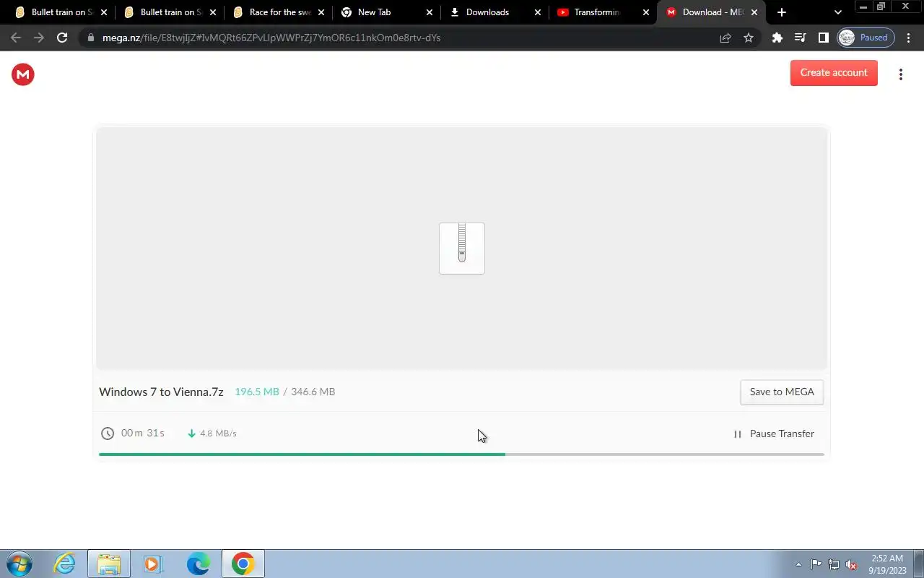This screenshot has height=578, width=924.
Task: Click the network tray icon
Action: pyautogui.click(x=834, y=564)
